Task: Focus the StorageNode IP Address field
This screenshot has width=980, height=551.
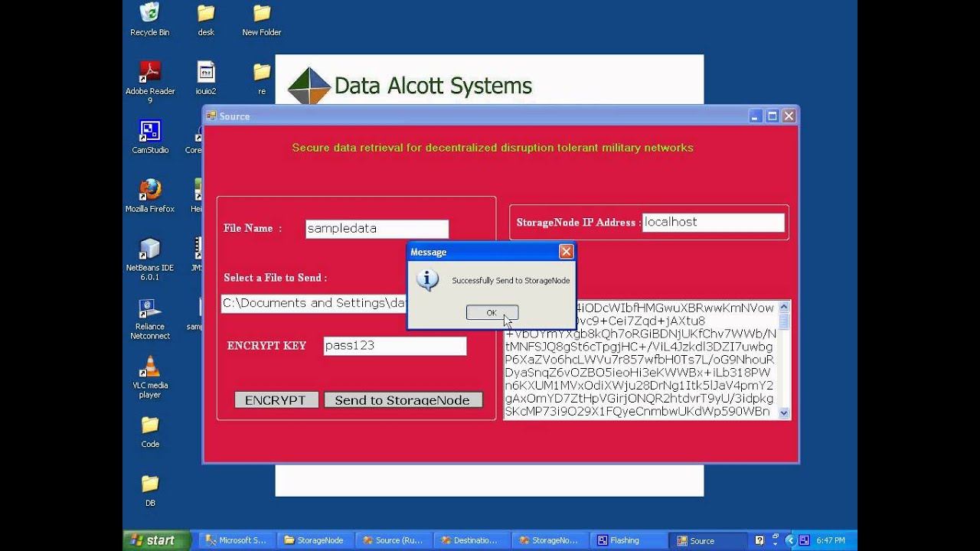Action: (713, 222)
